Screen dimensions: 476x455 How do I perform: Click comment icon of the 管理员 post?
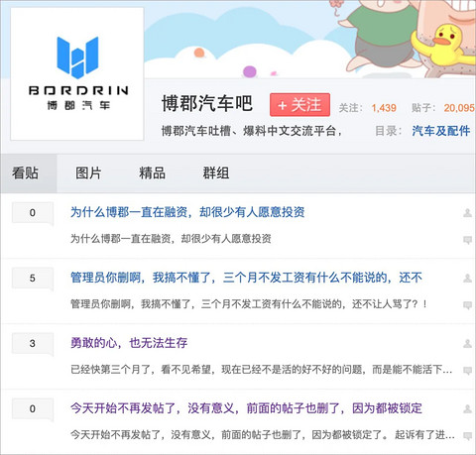click(x=467, y=305)
